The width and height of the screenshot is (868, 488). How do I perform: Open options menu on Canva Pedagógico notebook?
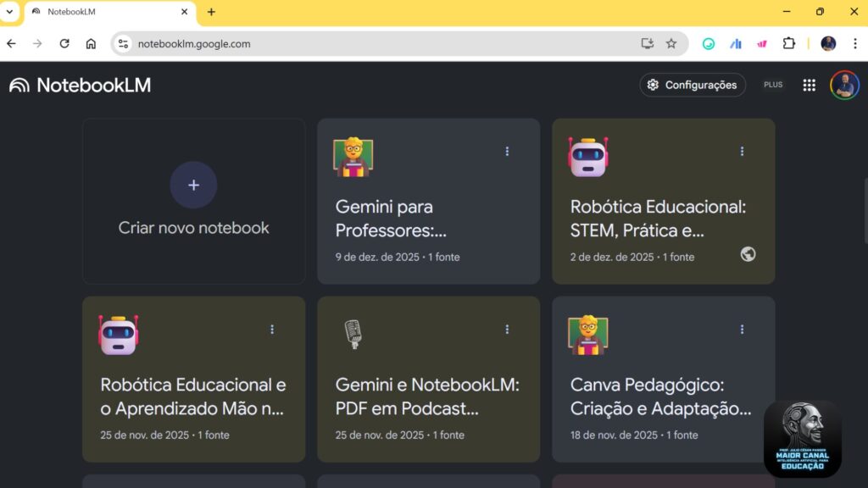click(743, 329)
